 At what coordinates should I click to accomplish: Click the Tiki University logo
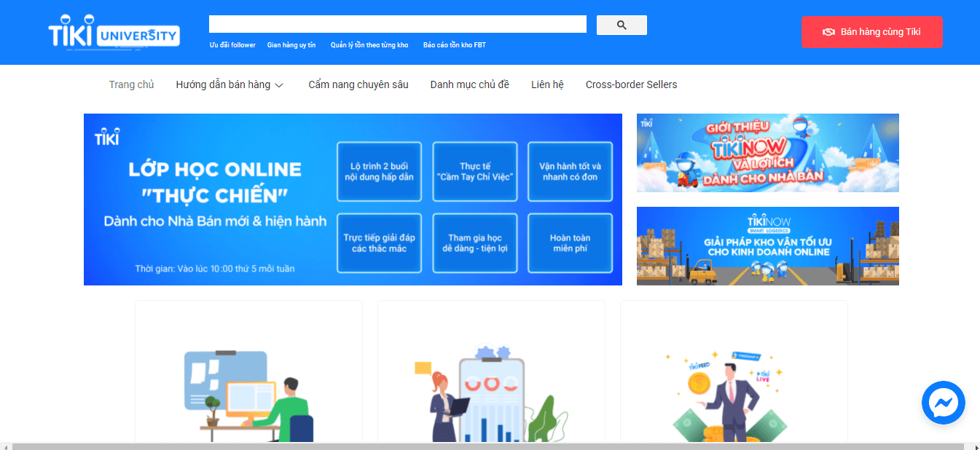click(114, 33)
